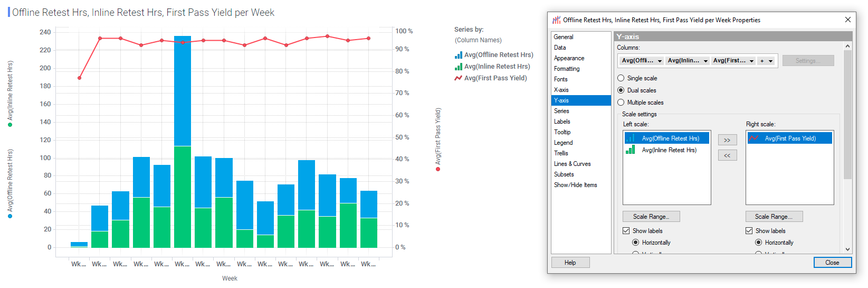Choose the Multiple scales option
Viewport: 868px width, 288px height.
621,103
